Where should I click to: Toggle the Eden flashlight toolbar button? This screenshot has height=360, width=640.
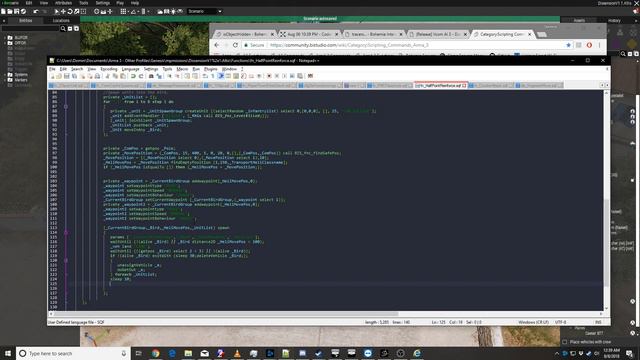pyautogui.click(x=173, y=11)
